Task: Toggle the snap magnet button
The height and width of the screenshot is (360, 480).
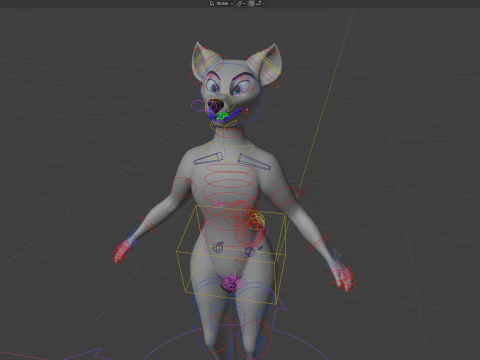Action: 251,3
